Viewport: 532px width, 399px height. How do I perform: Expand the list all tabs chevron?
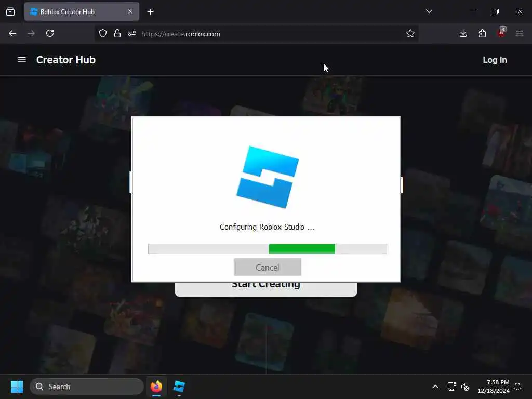click(x=429, y=11)
